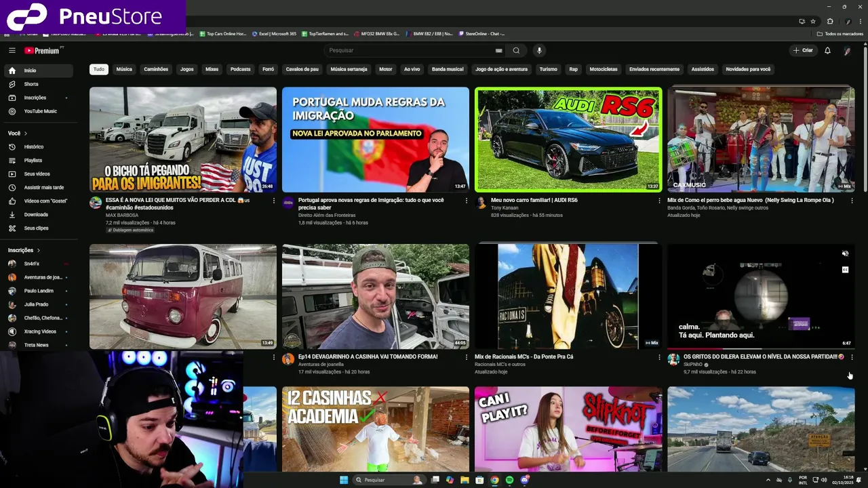Screen dimensions: 868x488
Task: Open the Chrome extensions puzzle icon
Action: tap(830, 21)
